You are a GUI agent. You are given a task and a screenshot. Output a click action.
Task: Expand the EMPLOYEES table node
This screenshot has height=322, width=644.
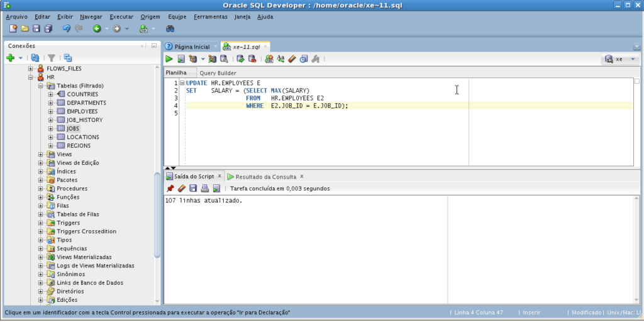pyautogui.click(x=51, y=111)
